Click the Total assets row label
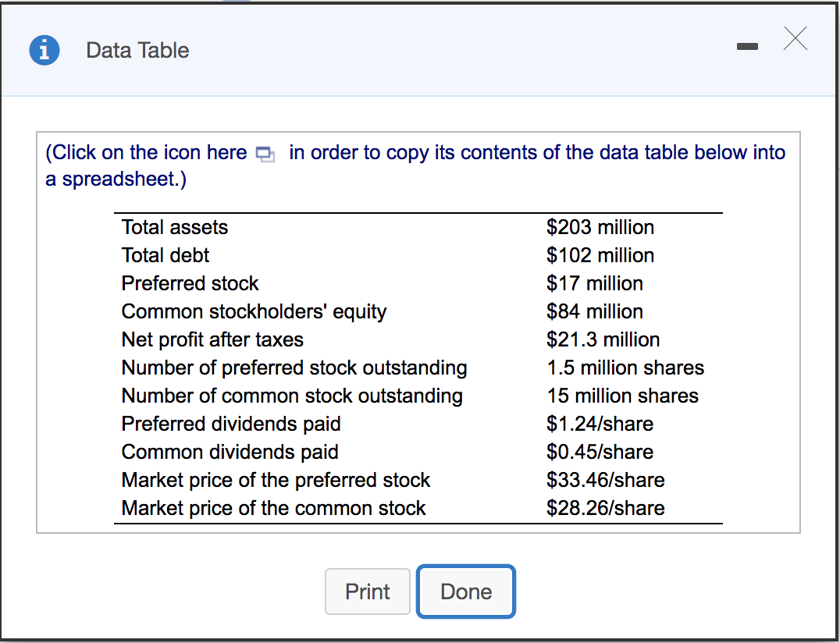 click(174, 227)
